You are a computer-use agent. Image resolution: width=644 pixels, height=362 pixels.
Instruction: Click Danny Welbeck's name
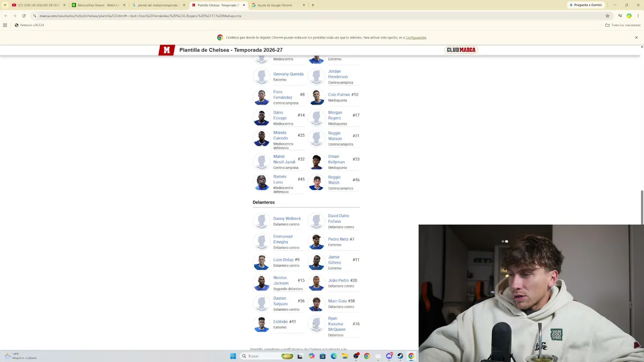287,219
